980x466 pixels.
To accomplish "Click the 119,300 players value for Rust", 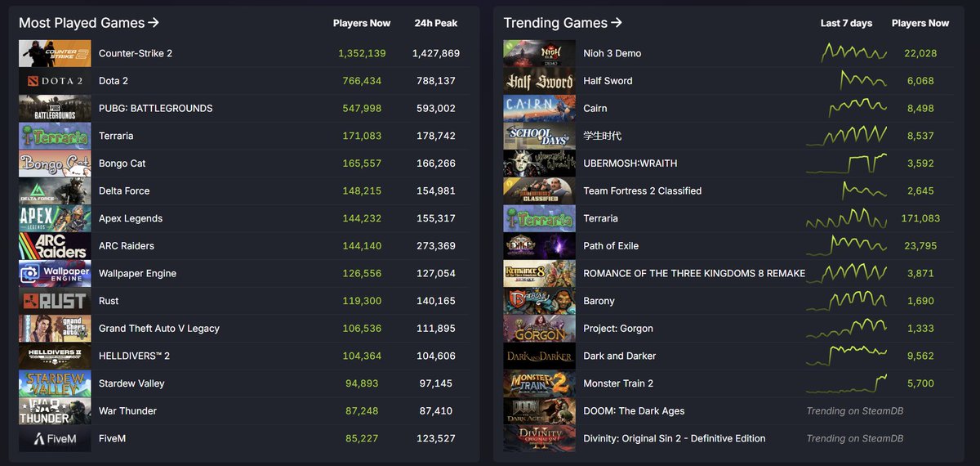I will pos(362,301).
